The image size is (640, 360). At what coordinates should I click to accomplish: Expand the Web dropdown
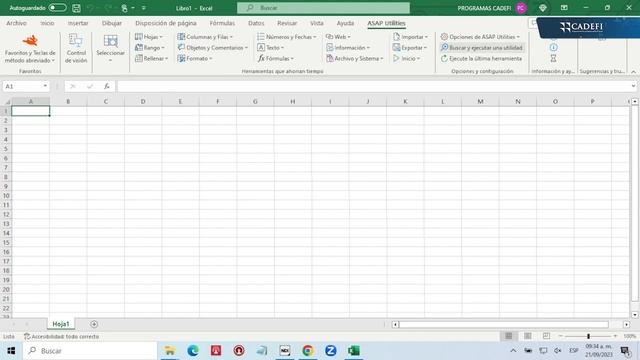point(338,37)
